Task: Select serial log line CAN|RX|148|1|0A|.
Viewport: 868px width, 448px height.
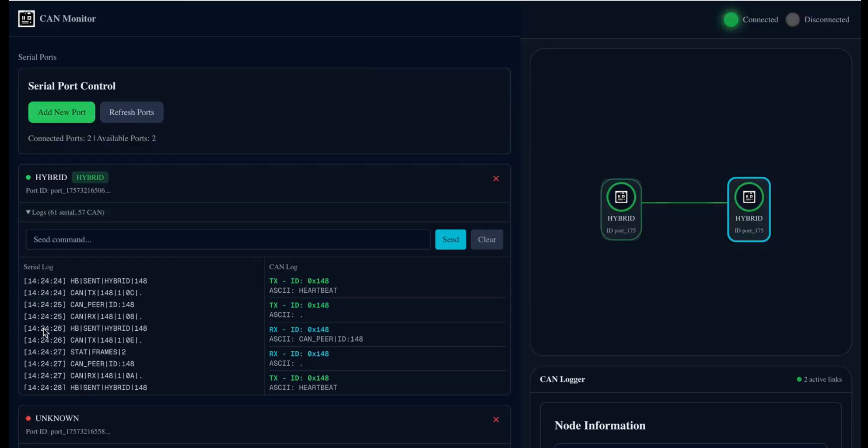Action: click(83, 375)
